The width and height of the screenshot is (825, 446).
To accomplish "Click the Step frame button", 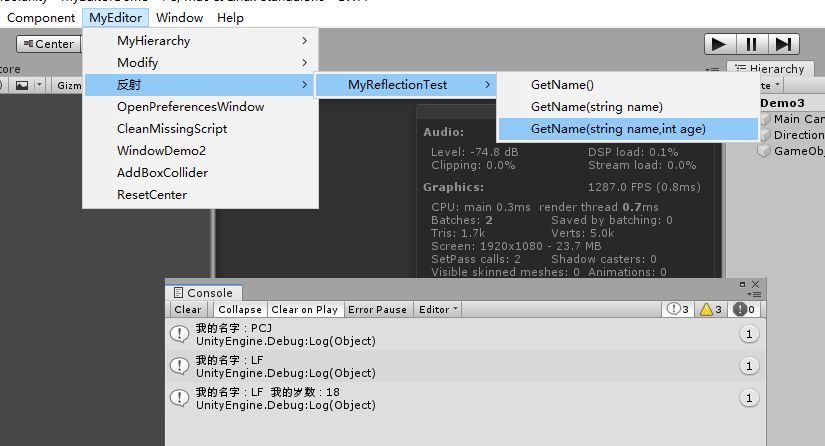I will coord(783,44).
